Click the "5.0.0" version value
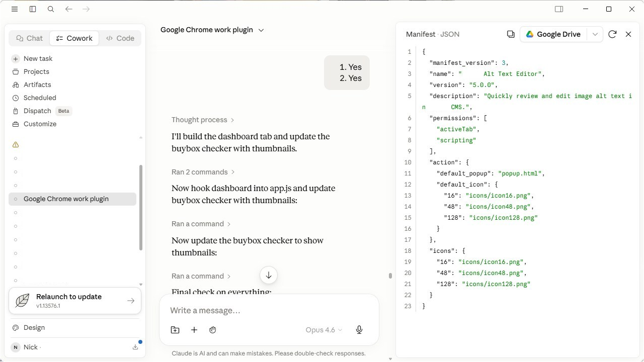This screenshot has width=644, height=362. 482,85
